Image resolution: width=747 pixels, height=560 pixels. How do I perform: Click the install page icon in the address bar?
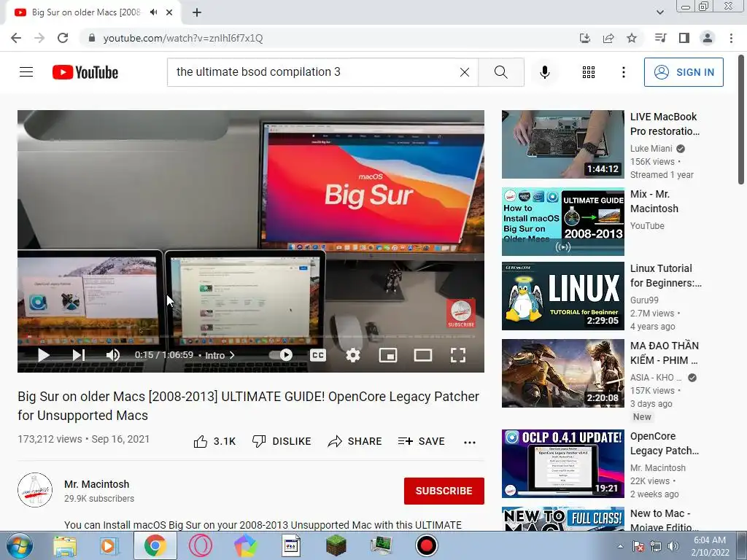pos(584,38)
